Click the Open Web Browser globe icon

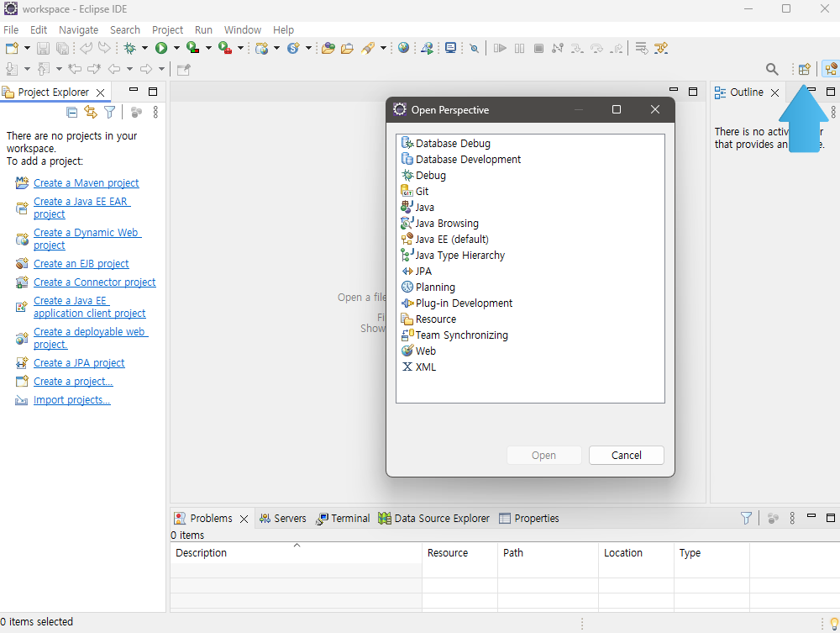[x=403, y=48]
